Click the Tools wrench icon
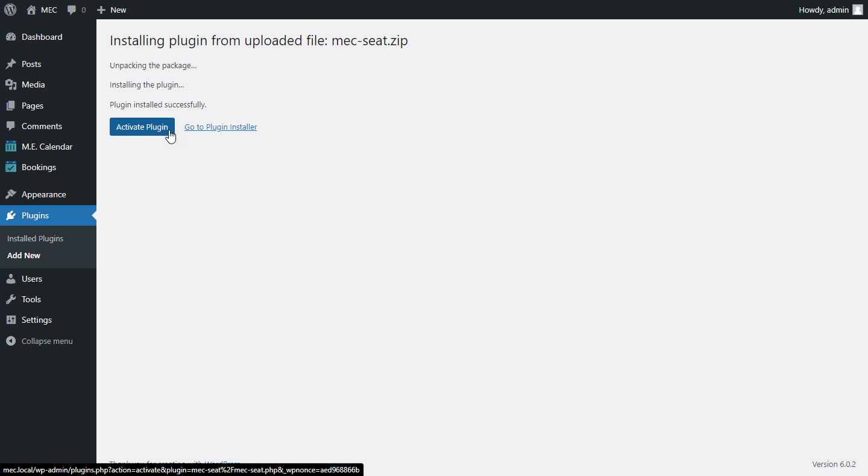 tap(11, 299)
